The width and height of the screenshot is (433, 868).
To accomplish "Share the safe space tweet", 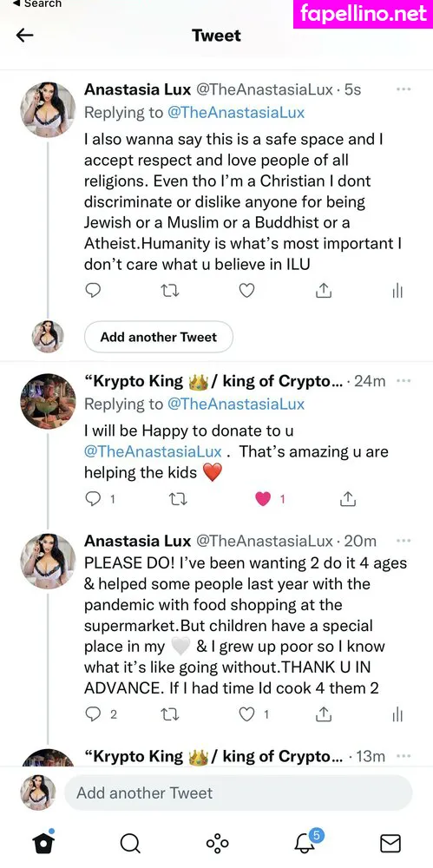I will 323,290.
